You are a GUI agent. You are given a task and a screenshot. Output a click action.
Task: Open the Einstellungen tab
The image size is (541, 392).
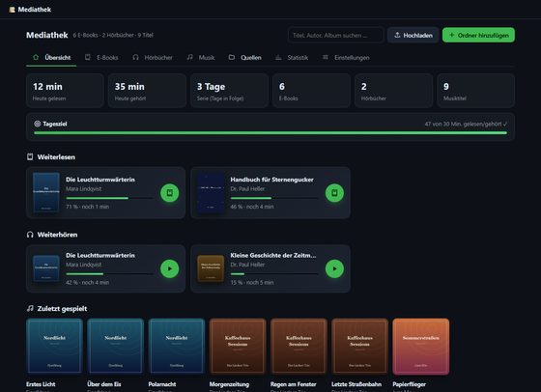pyautogui.click(x=346, y=58)
